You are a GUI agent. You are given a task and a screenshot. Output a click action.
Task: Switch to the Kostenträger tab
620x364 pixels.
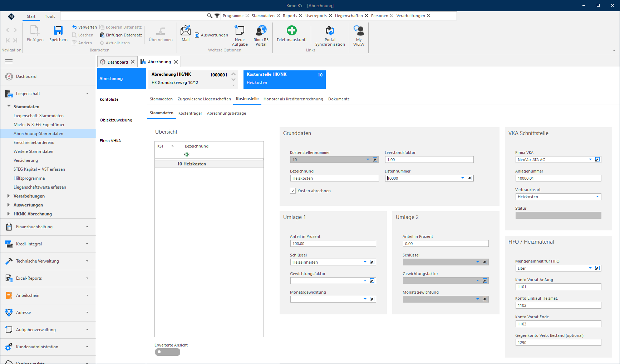pyautogui.click(x=190, y=113)
